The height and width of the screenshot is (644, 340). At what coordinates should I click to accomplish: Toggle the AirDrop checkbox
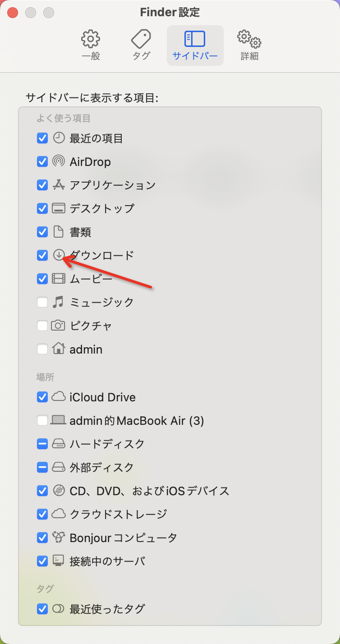coord(42,161)
